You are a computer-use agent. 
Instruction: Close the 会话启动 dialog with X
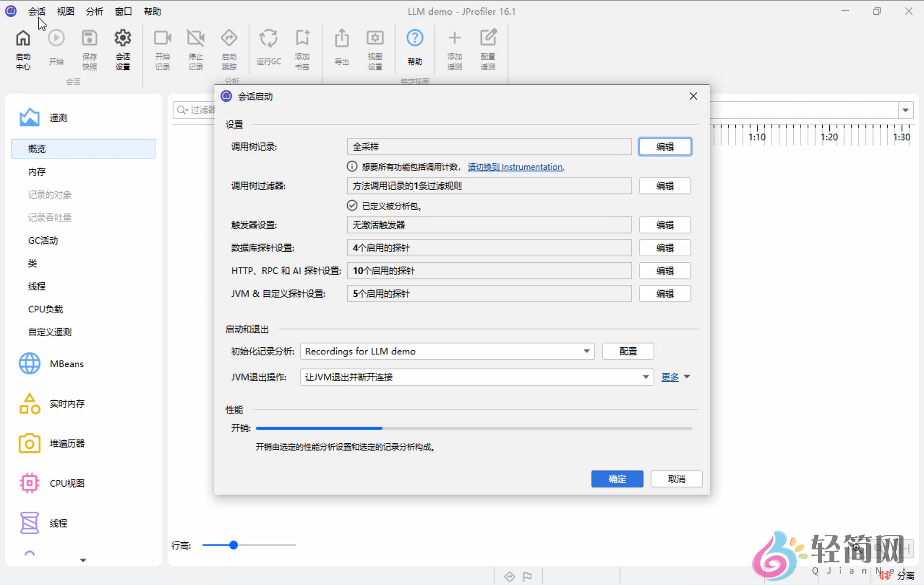pos(693,96)
